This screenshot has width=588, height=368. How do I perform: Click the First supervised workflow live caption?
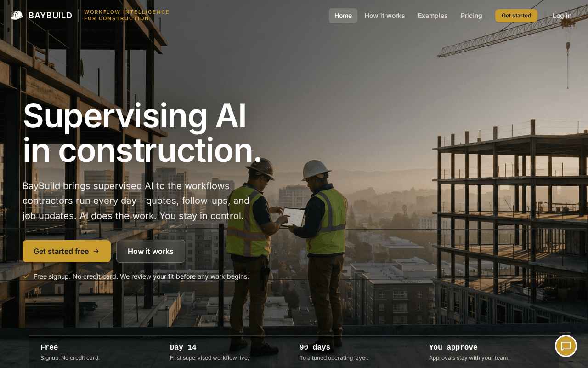209,358
